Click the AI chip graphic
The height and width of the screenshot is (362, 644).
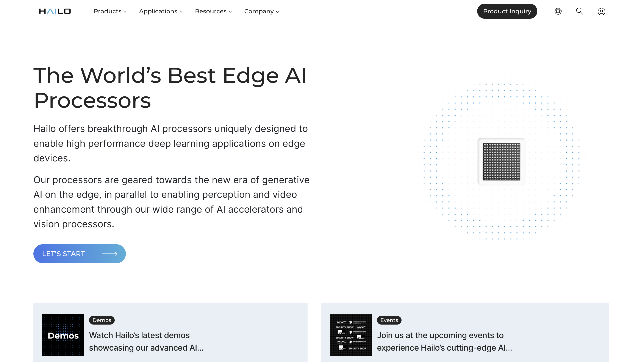pos(501,162)
